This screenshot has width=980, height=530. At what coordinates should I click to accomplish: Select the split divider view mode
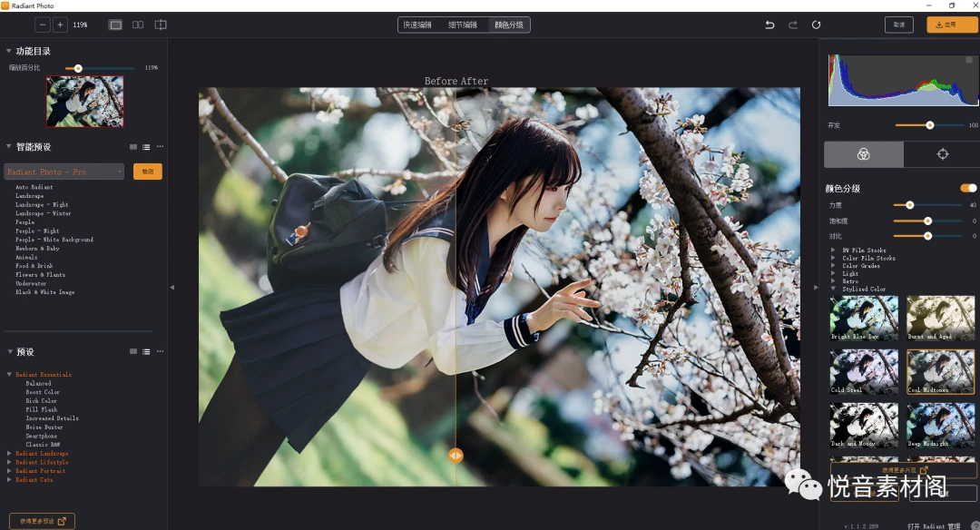click(161, 25)
